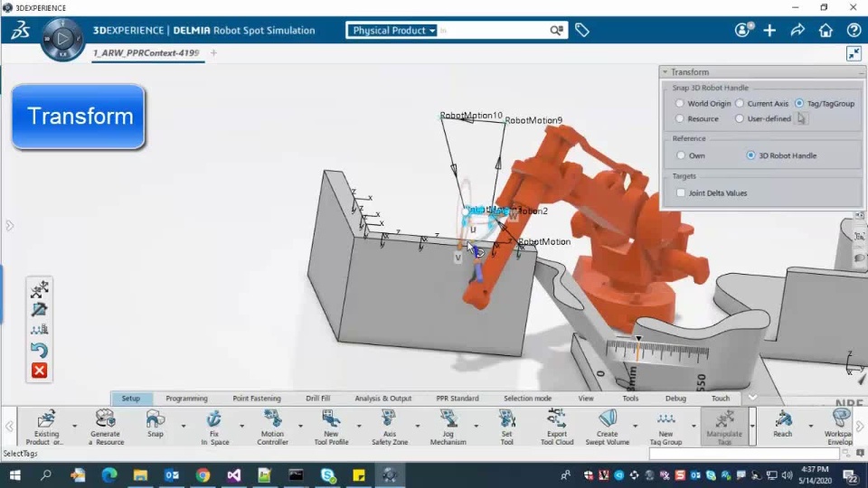Screen dimensions: 868x488
Task: Click in the top search field
Action: [493, 31]
